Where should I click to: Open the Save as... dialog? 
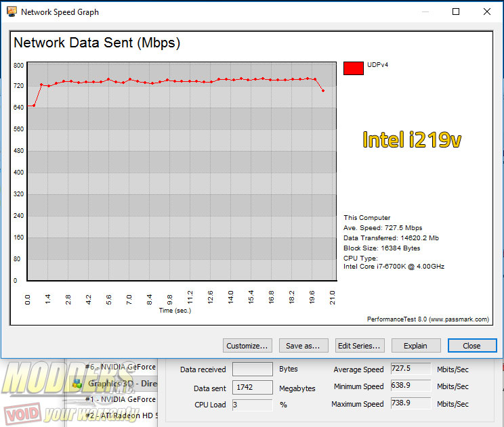tap(303, 346)
